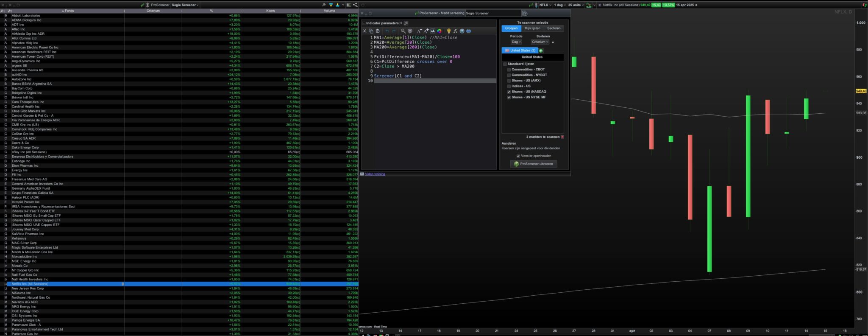Open the Periode Dag dropdown

pos(516,42)
